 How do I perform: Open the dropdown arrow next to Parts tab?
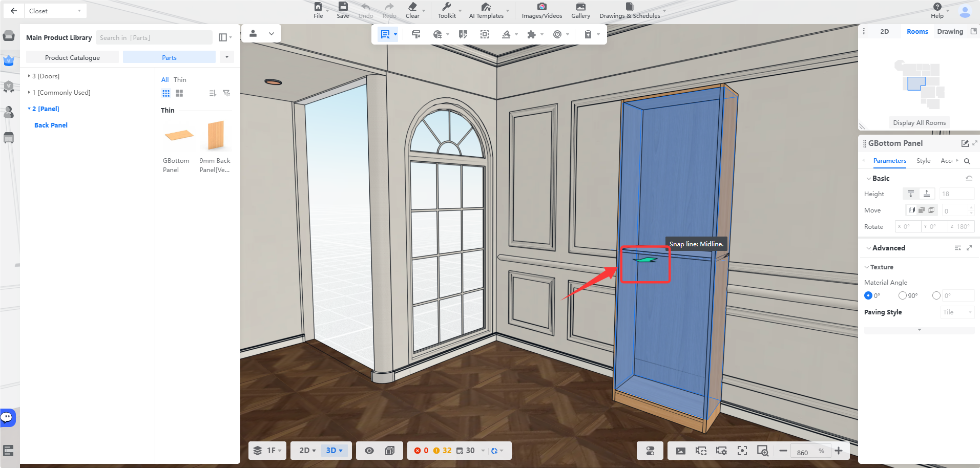[227, 57]
